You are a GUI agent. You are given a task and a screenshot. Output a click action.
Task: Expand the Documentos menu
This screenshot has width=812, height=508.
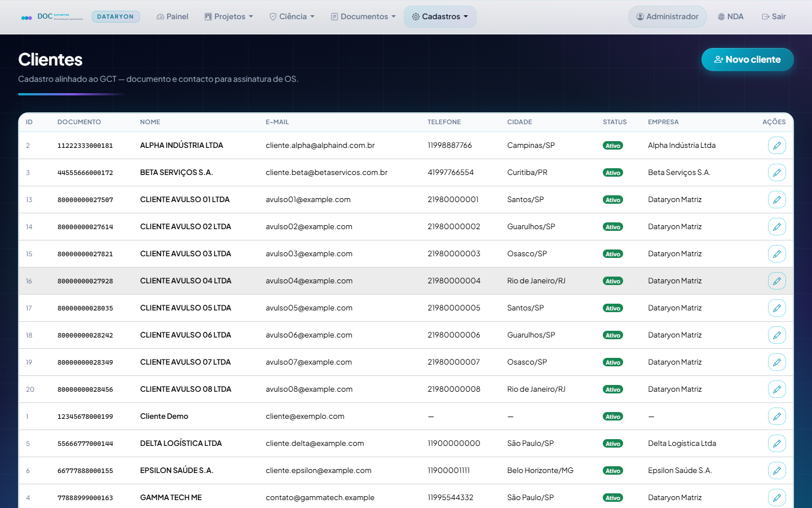pyautogui.click(x=363, y=17)
